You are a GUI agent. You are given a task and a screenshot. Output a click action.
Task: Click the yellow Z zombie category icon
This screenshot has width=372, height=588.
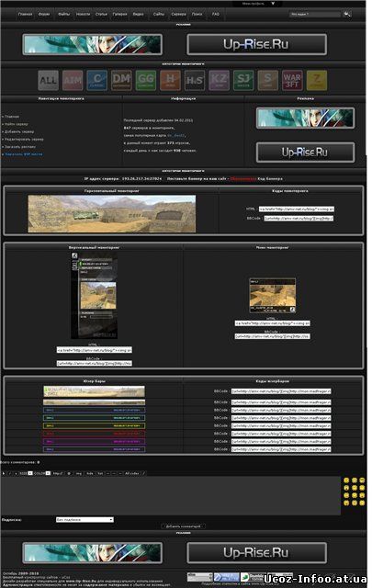tap(317, 80)
